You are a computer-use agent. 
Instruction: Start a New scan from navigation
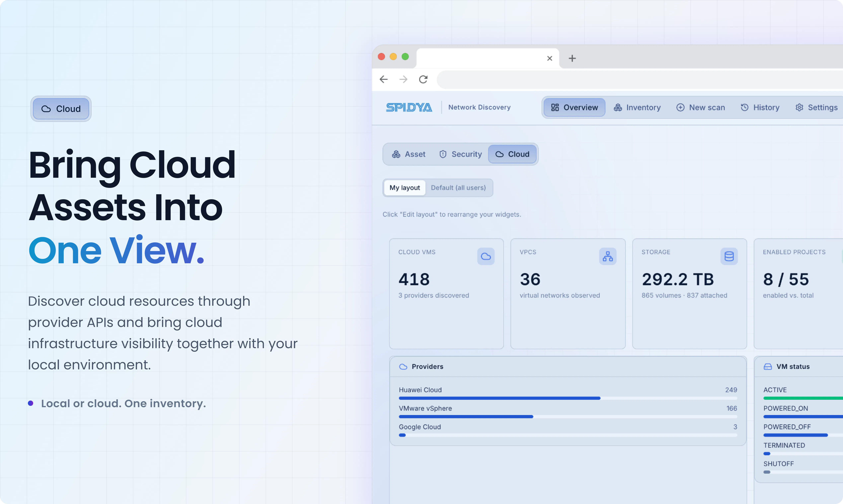coord(701,107)
